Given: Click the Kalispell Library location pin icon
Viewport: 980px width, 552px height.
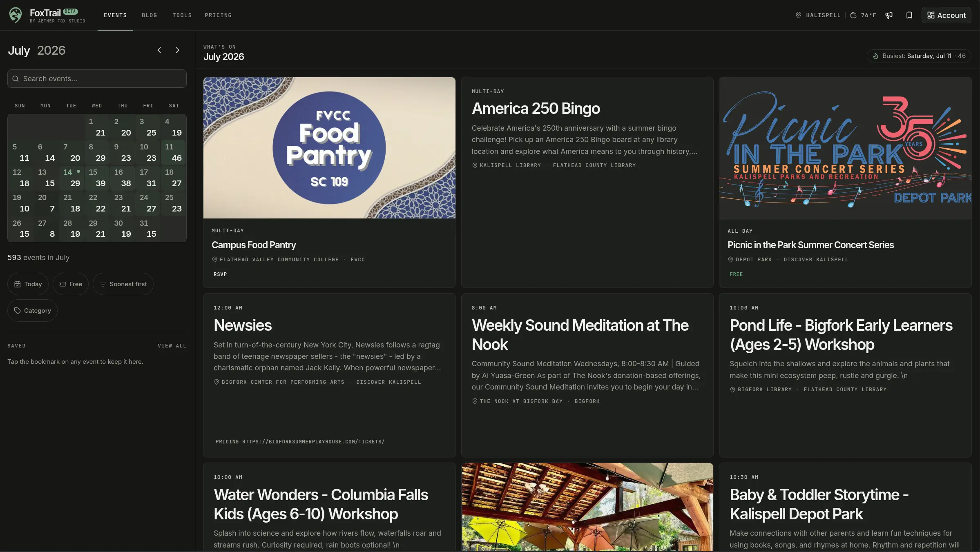Looking at the screenshot, I should (475, 165).
